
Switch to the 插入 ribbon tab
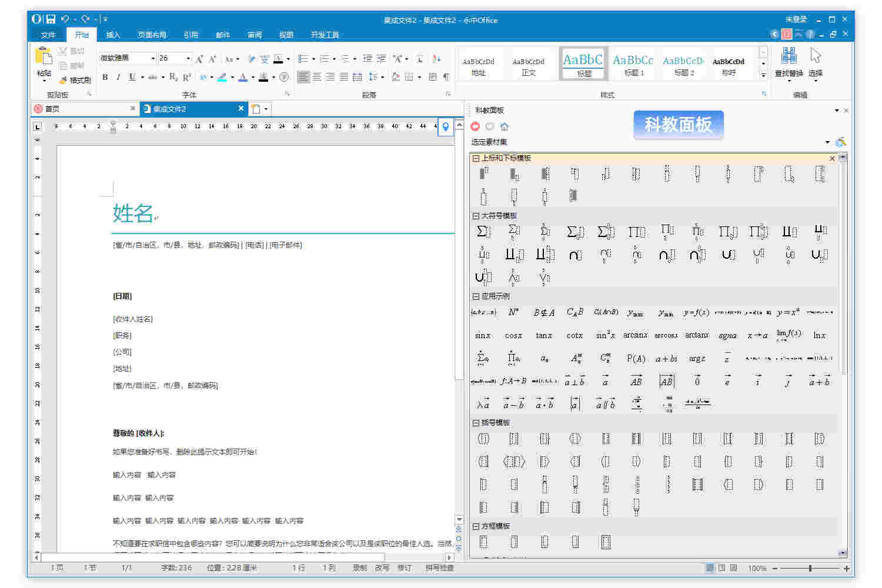113,34
